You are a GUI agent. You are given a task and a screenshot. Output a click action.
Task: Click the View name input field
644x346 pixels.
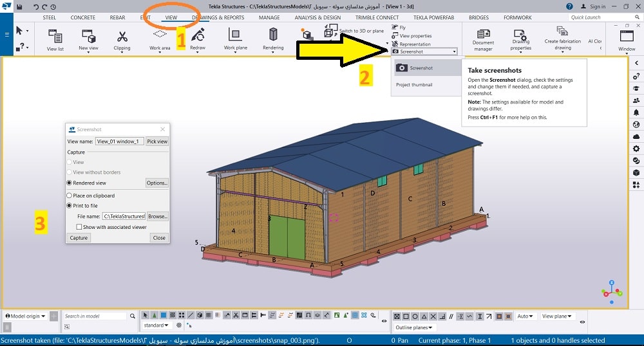click(119, 141)
